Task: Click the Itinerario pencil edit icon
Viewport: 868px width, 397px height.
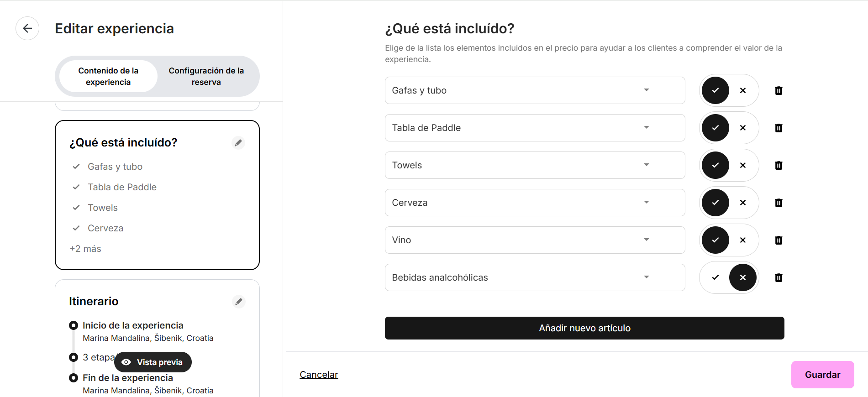Action: coord(238,302)
